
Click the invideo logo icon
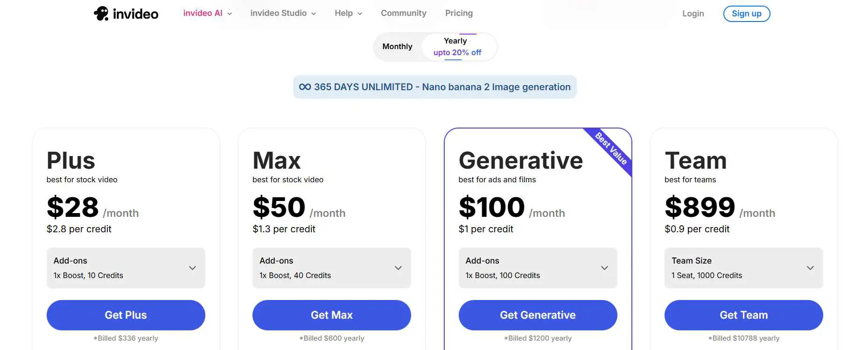(101, 13)
